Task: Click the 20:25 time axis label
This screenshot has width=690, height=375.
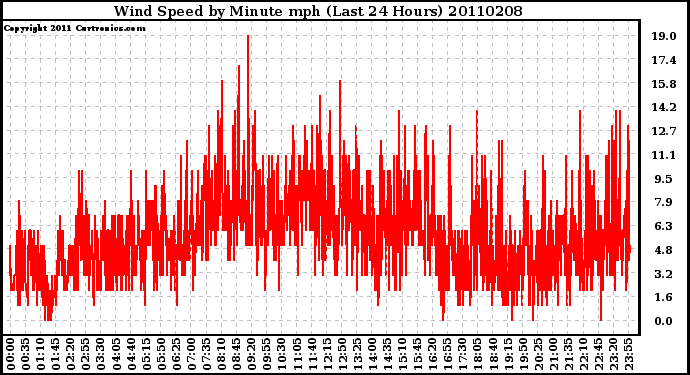Action: (x=539, y=354)
